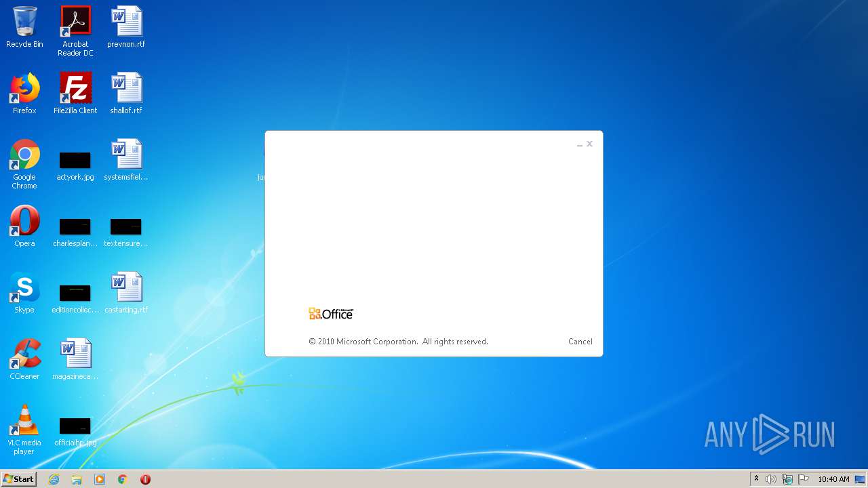Image resolution: width=868 pixels, height=488 pixels.
Task: Open Action Center flag tray icon
Action: [x=804, y=479]
